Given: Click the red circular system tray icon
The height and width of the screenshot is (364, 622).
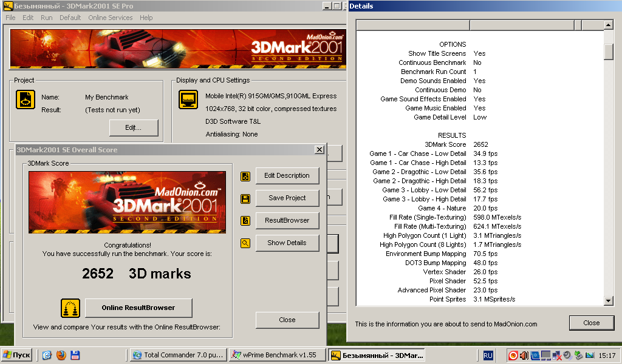Looking at the screenshot, I should (513, 356).
